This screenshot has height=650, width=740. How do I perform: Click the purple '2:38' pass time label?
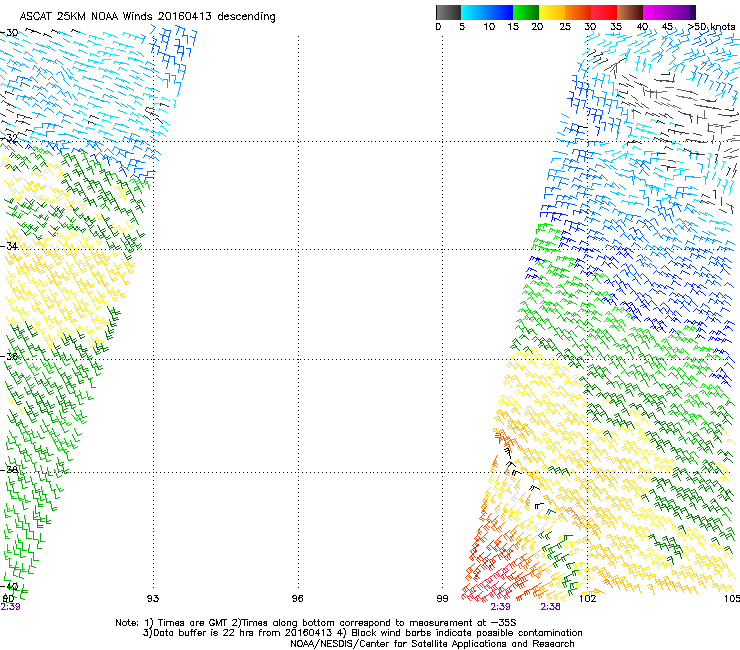click(551, 607)
